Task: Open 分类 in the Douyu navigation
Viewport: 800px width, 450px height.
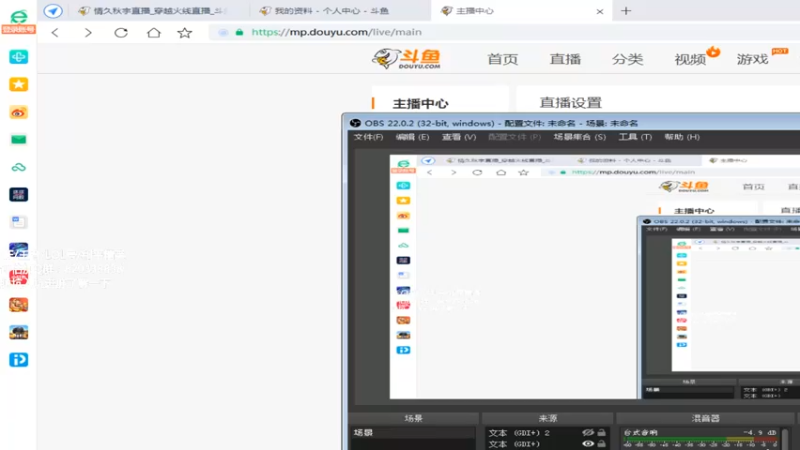Action: (628, 59)
